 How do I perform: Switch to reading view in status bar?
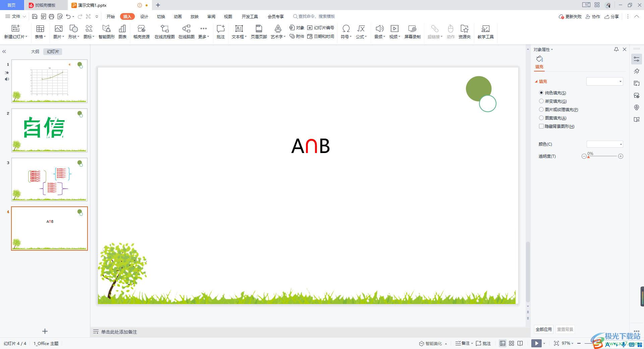(x=520, y=343)
